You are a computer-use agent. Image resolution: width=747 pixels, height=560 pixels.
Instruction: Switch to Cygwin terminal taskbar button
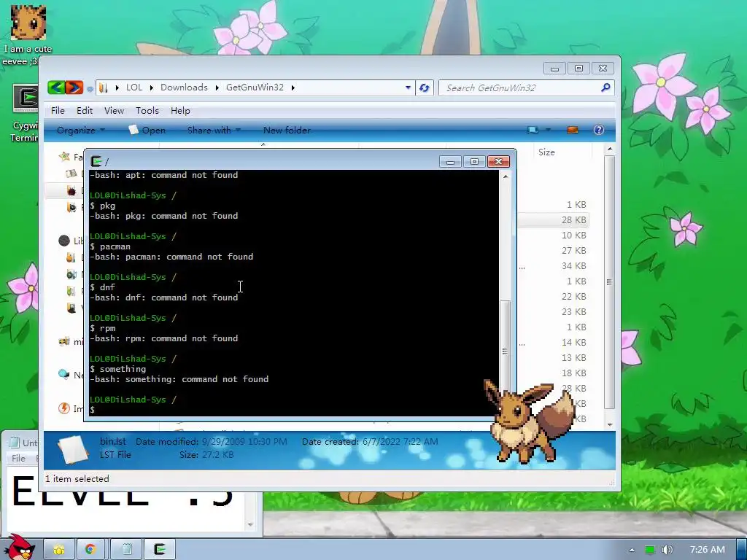(160, 550)
